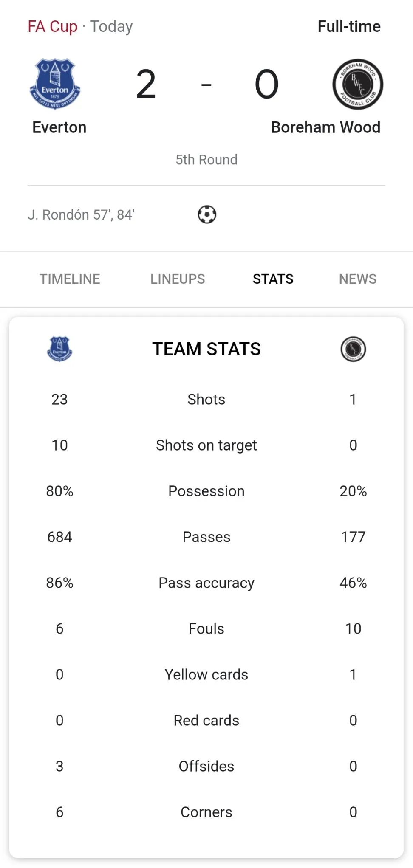The height and width of the screenshot is (868, 413).
Task: Click the Full-time status text
Action: tap(349, 26)
